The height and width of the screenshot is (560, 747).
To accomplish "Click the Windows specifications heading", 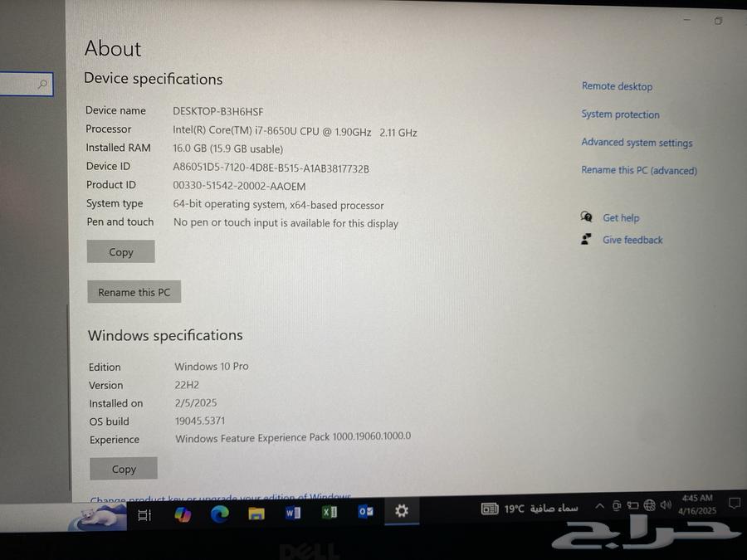I will tap(165, 335).
